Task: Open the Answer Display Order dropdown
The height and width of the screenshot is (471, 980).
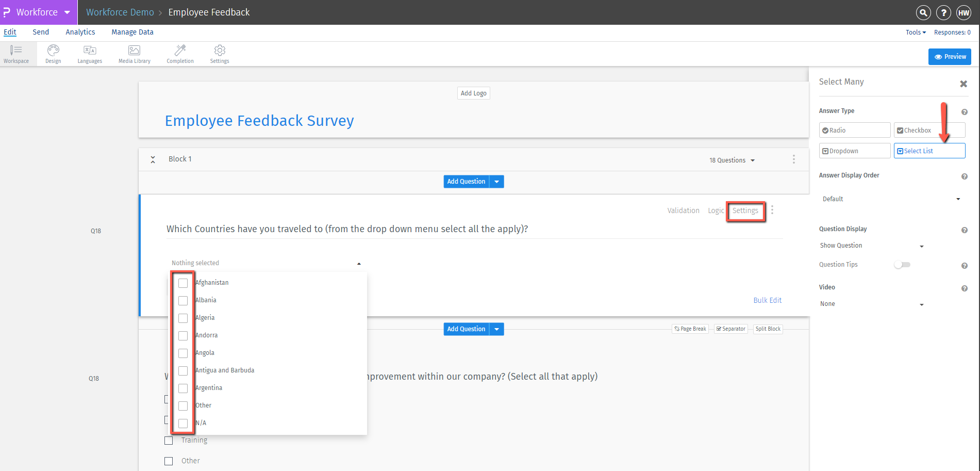Action: [x=892, y=199]
